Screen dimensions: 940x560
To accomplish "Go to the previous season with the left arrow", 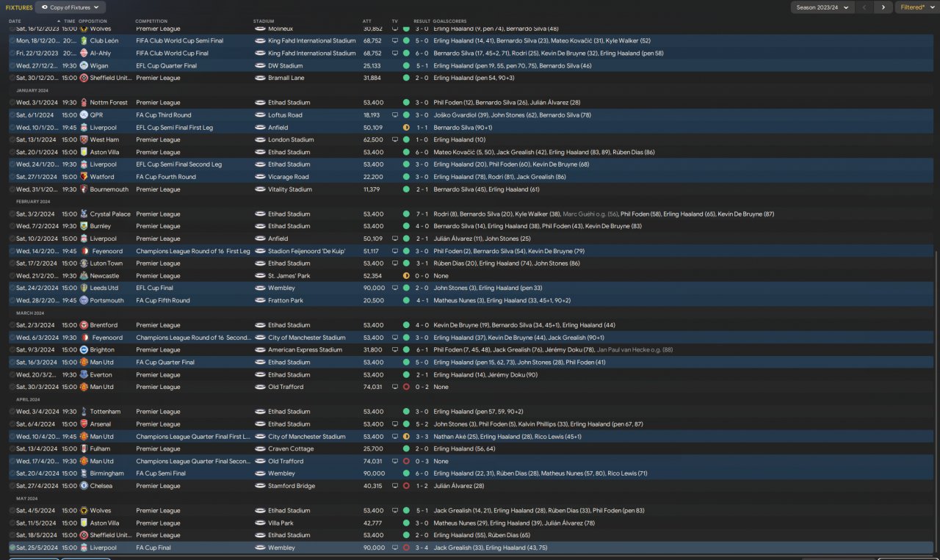I will [x=864, y=7].
